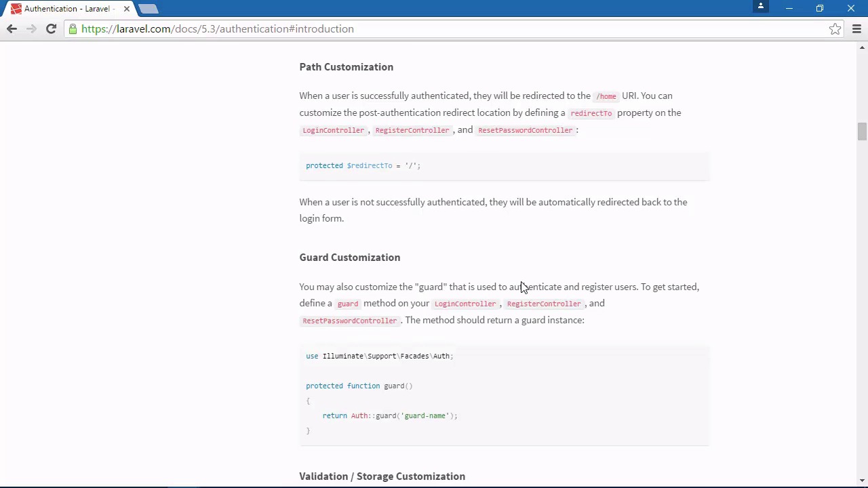
Task: Click the Guard Customization heading
Action: 349,257
